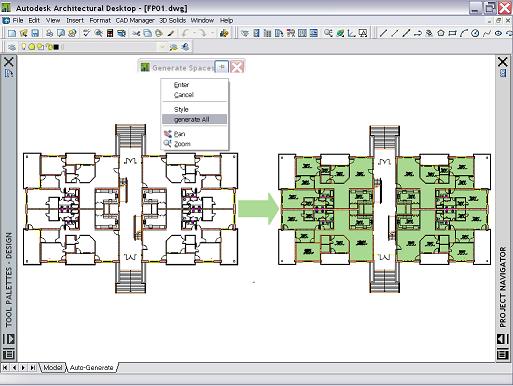Close the Generate Spaces toolbar
The height and width of the screenshot is (386, 513).
[x=237, y=67]
